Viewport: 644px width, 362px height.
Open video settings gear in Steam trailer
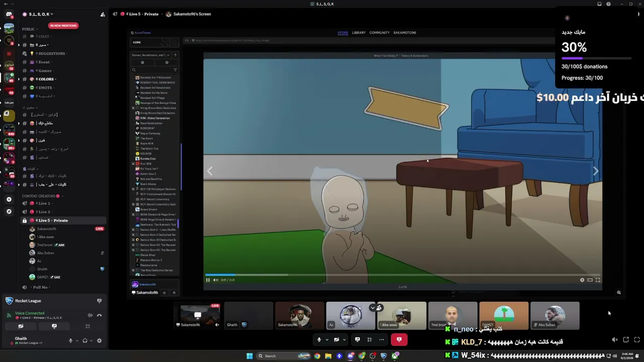(x=582, y=280)
